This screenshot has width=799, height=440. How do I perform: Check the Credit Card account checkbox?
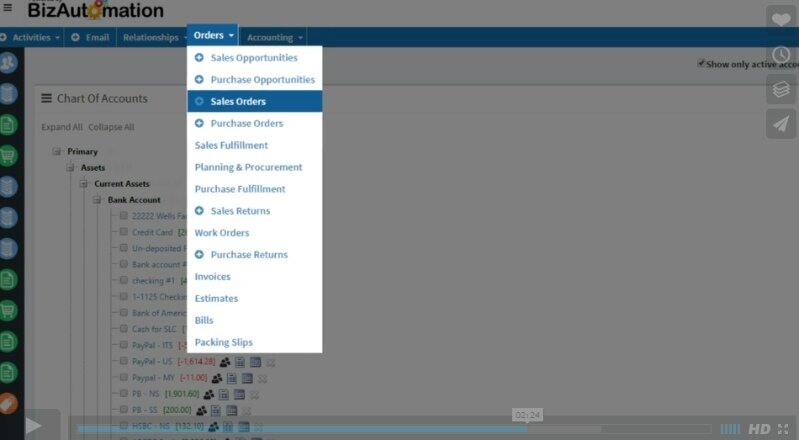click(x=124, y=232)
